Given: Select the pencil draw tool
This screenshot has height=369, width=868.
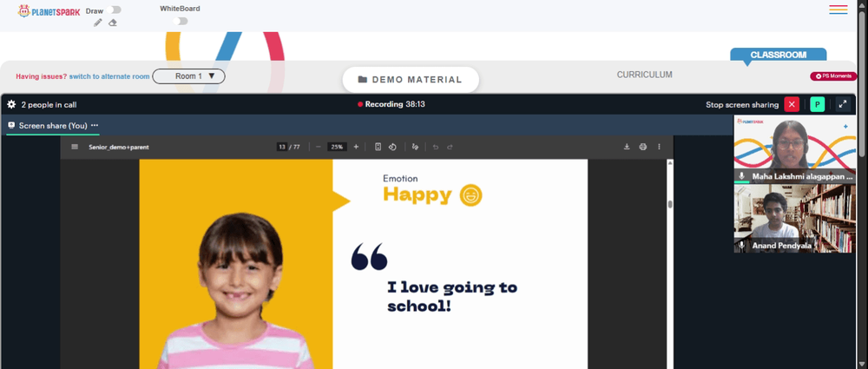Looking at the screenshot, I should tap(98, 23).
